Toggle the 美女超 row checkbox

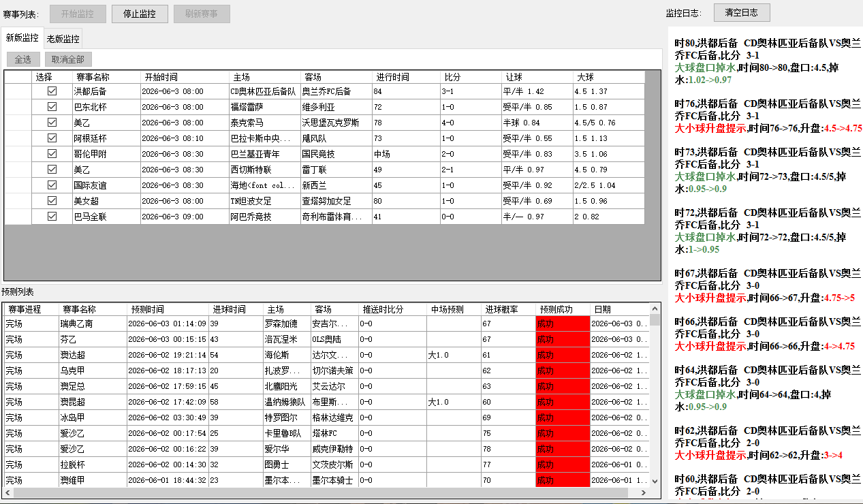pos(52,201)
